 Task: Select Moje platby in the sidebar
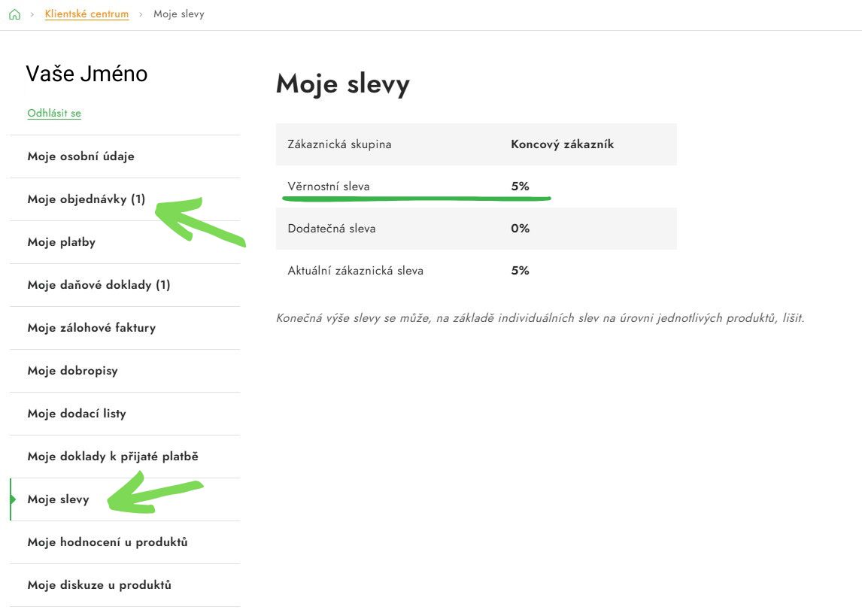coord(61,242)
